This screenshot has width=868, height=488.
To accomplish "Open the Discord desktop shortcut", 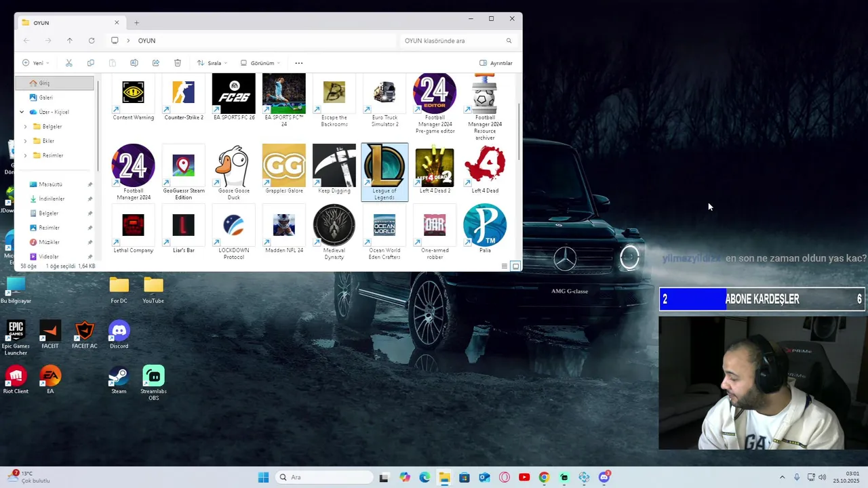I will (x=119, y=335).
